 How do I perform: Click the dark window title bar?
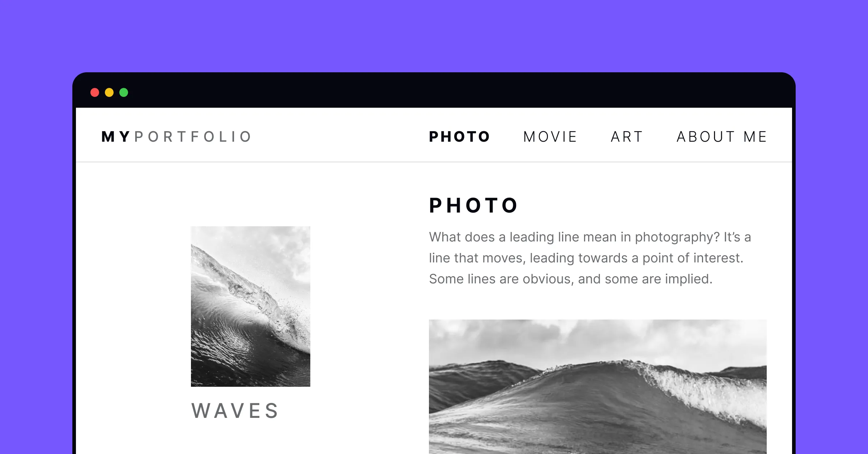click(x=434, y=90)
